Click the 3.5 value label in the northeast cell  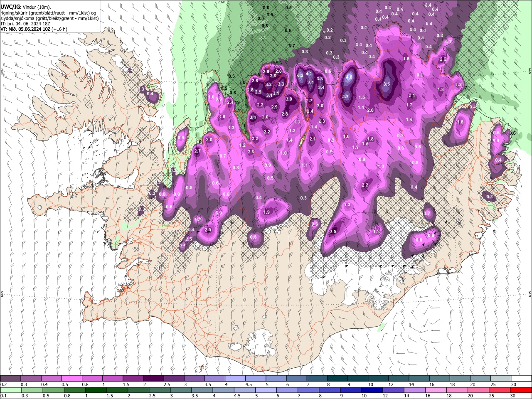coord(387,84)
